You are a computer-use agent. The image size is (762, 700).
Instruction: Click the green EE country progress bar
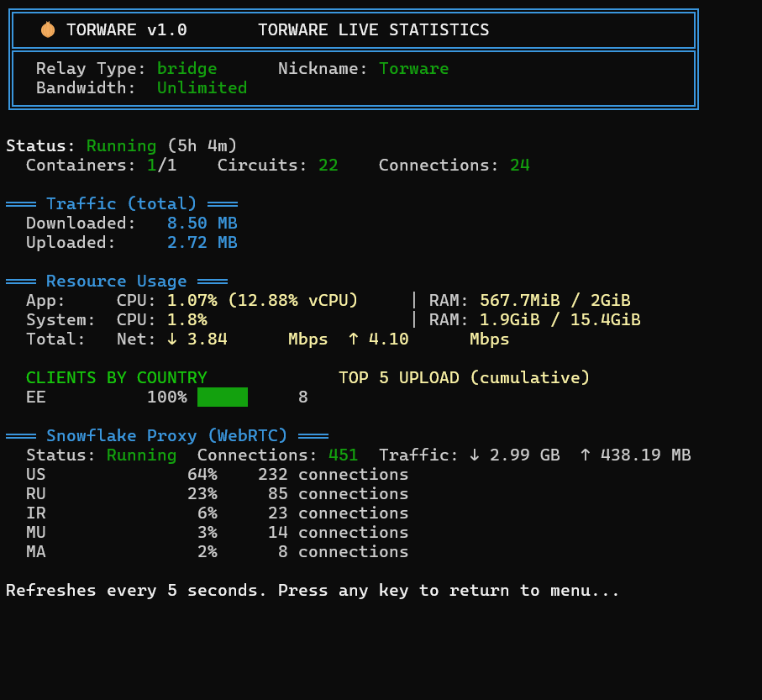222,397
